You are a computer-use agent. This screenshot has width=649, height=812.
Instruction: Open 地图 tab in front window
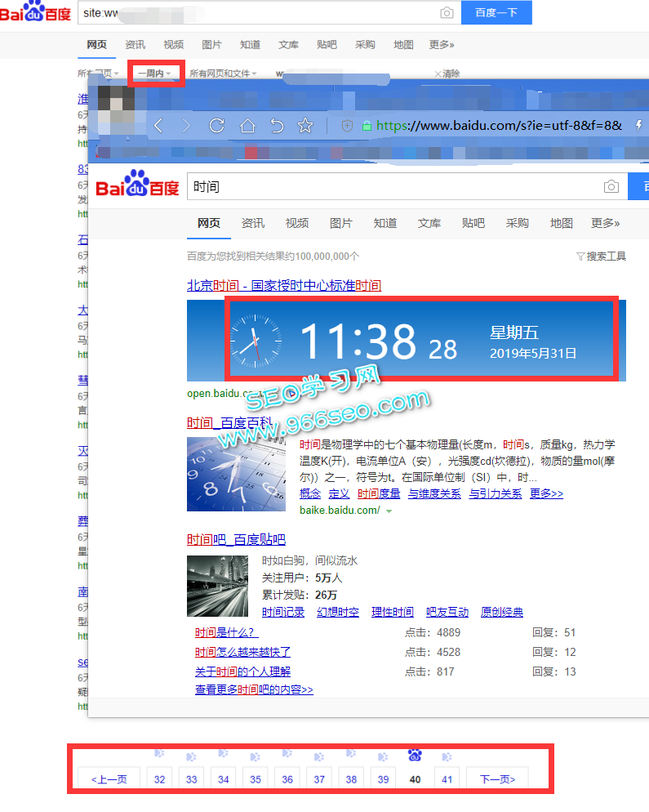click(x=561, y=223)
